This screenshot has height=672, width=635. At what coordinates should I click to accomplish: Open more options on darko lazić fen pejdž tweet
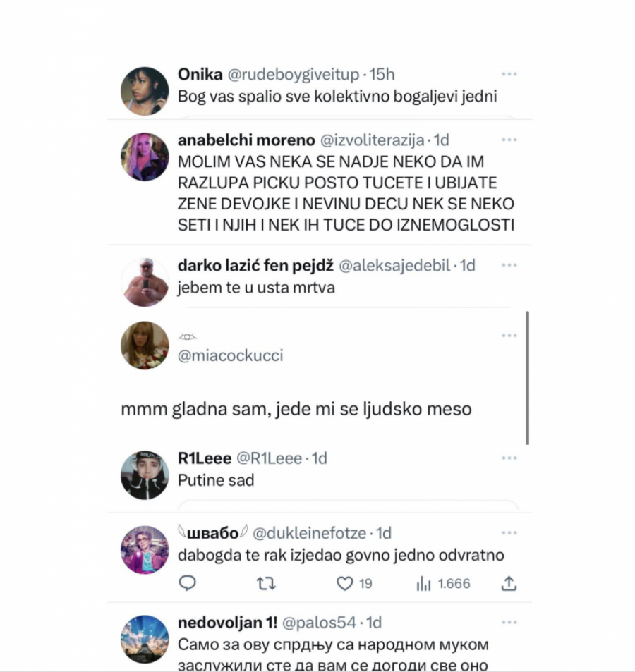click(509, 265)
